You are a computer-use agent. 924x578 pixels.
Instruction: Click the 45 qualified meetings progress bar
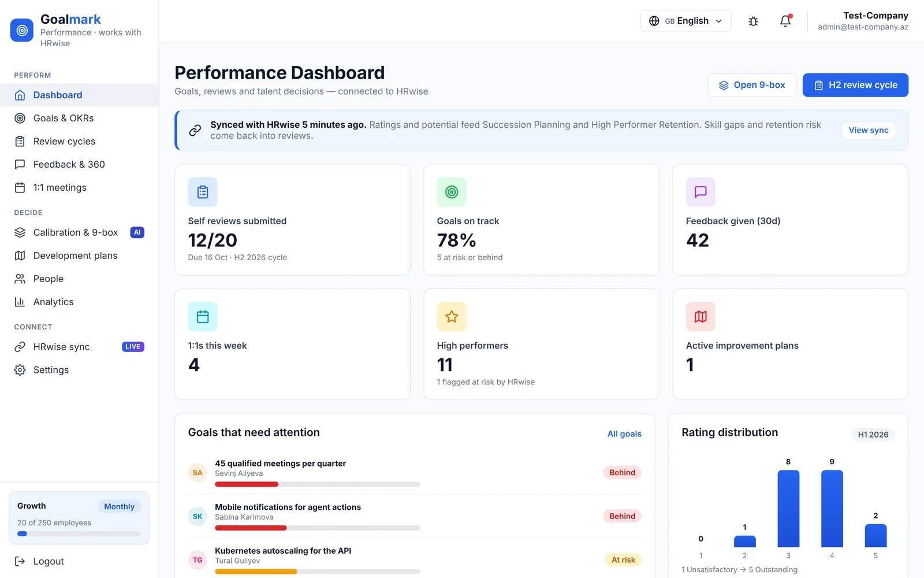[318, 484]
